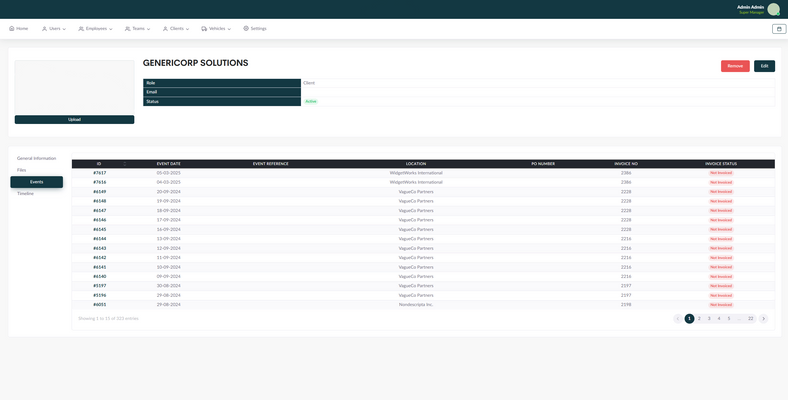The image size is (788, 400).
Task: Open event #6148
Action: 100,201
